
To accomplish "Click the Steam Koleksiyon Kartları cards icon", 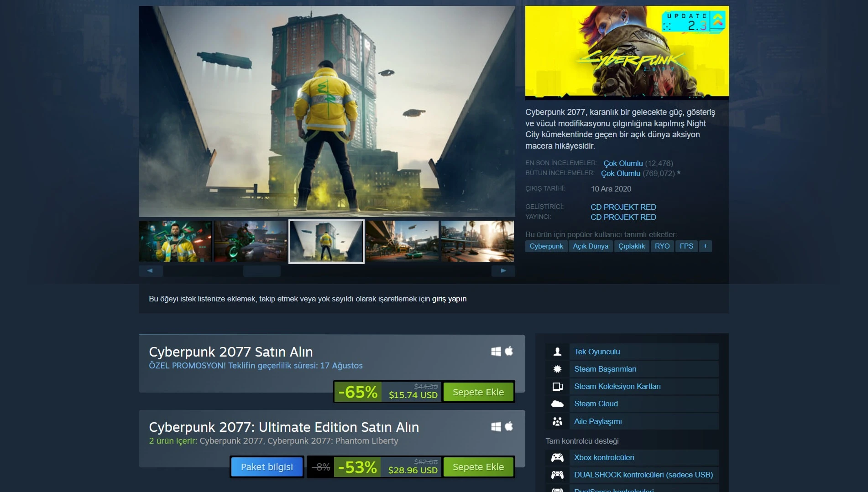I will [557, 387].
